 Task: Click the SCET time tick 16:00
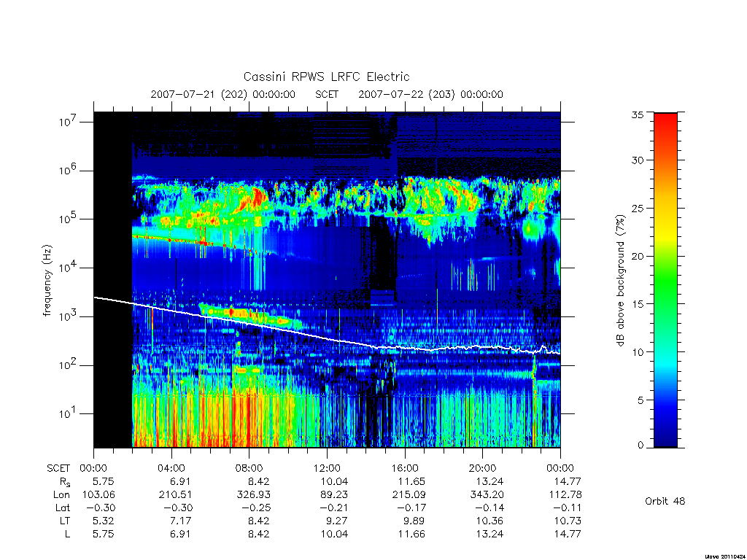pyautogui.click(x=405, y=468)
